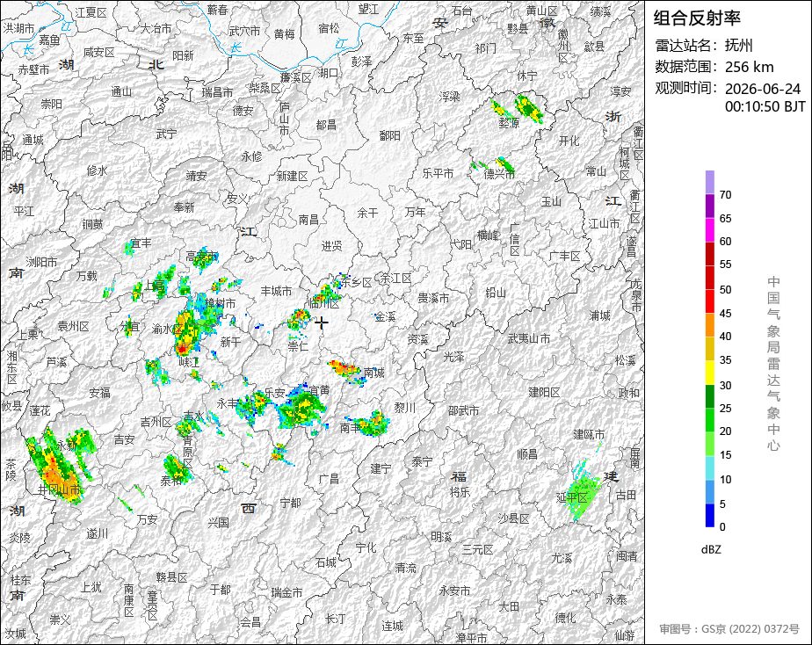
Task: Click the dark blue 0–5 dBZ legend band
Action: pos(709,516)
